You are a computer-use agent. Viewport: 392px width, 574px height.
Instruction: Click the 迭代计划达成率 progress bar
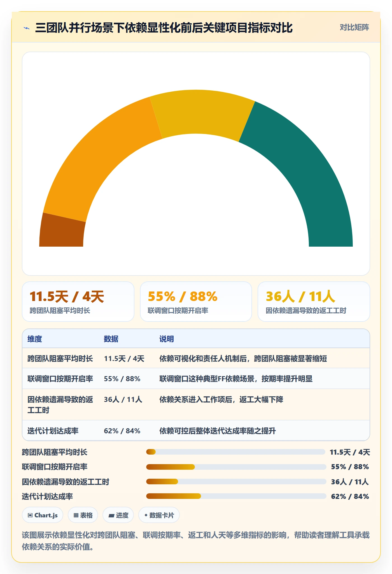pos(236,496)
